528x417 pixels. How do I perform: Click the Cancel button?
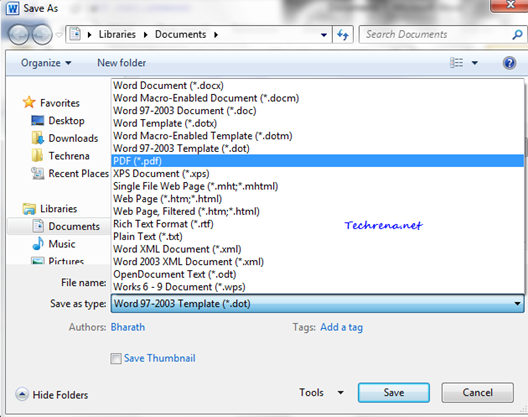click(x=477, y=392)
